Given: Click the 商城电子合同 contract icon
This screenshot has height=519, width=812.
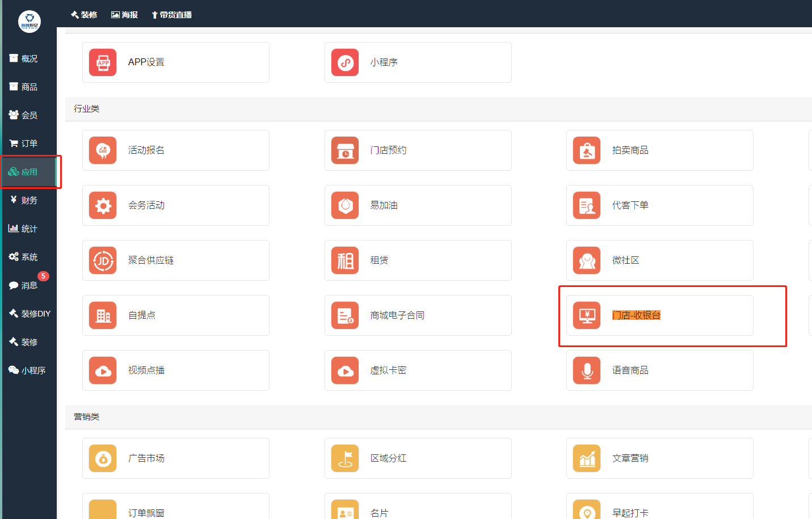Looking at the screenshot, I should [x=345, y=315].
